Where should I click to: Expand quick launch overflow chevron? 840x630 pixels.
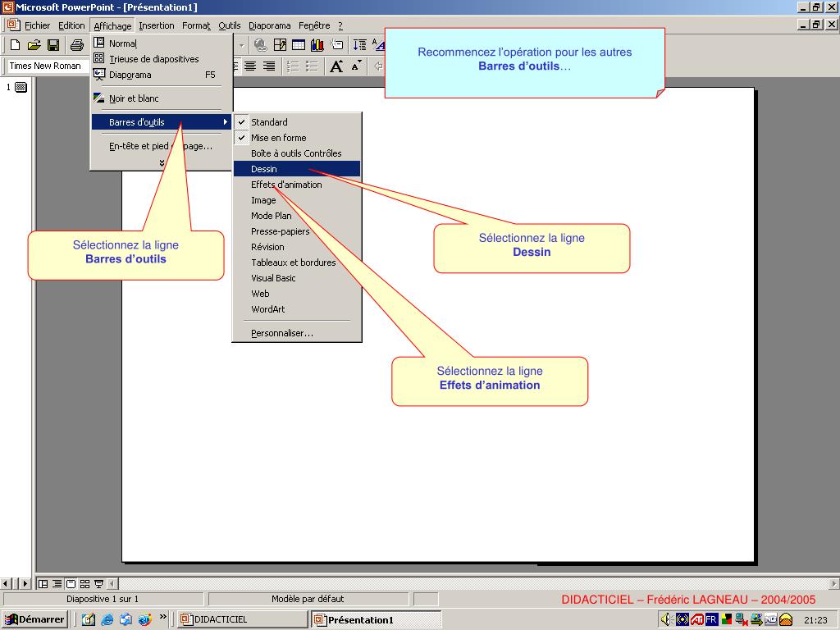pyautogui.click(x=163, y=617)
